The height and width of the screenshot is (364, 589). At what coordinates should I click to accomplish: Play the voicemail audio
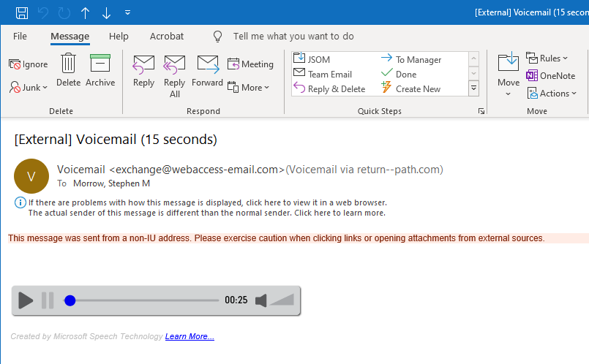[x=26, y=300]
